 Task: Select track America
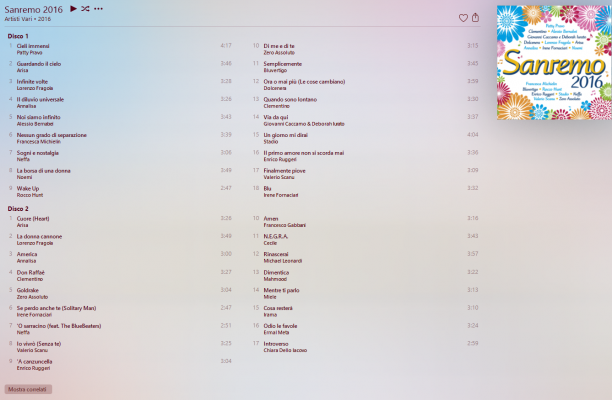coord(27,254)
